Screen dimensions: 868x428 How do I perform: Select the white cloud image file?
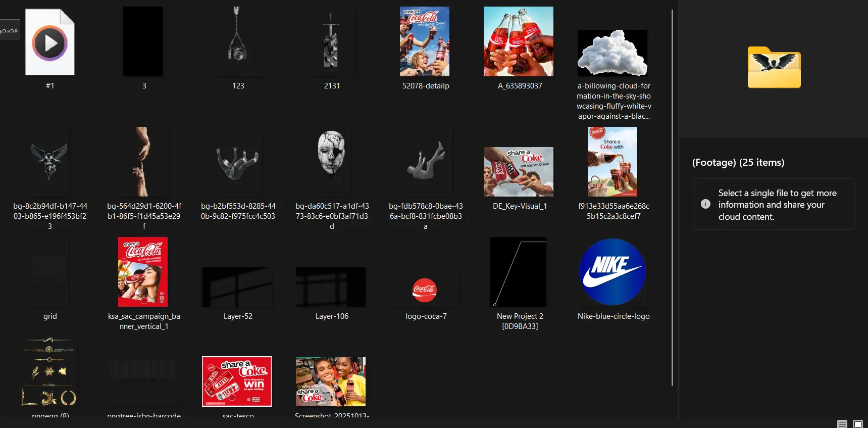612,53
